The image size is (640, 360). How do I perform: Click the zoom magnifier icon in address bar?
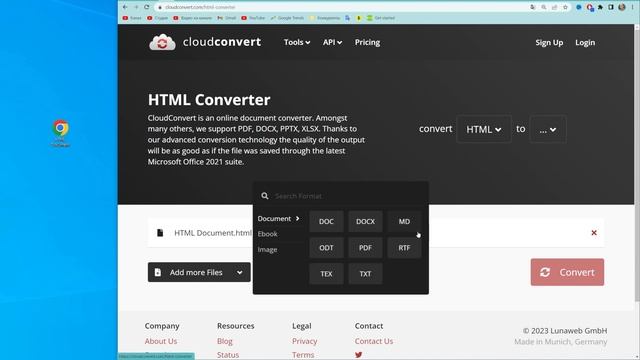pyautogui.click(x=544, y=7)
